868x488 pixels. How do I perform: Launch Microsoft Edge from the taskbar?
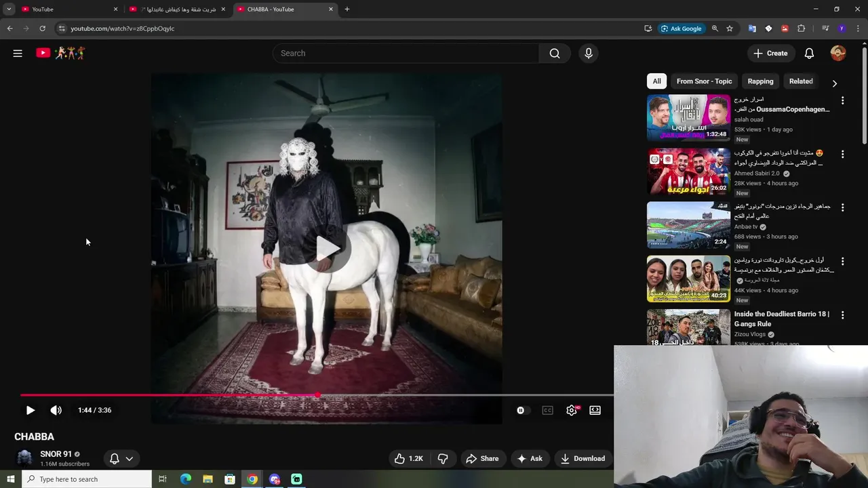pyautogui.click(x=185, y=479)
